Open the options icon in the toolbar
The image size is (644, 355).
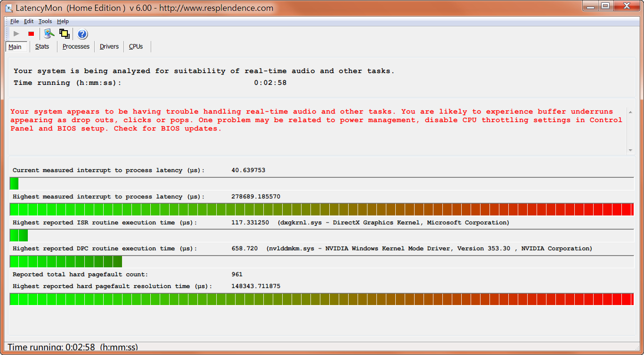pos(49,33)
